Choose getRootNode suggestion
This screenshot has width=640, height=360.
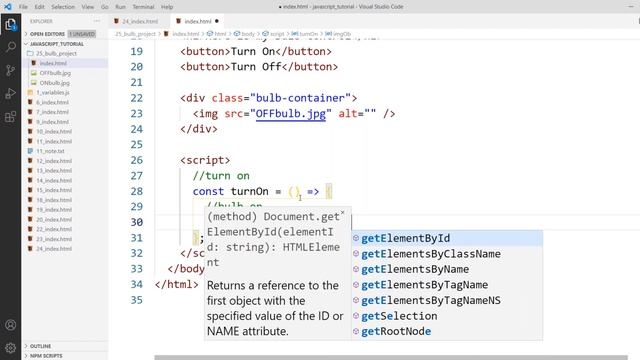pyautogui.click(x=447, y=331)
